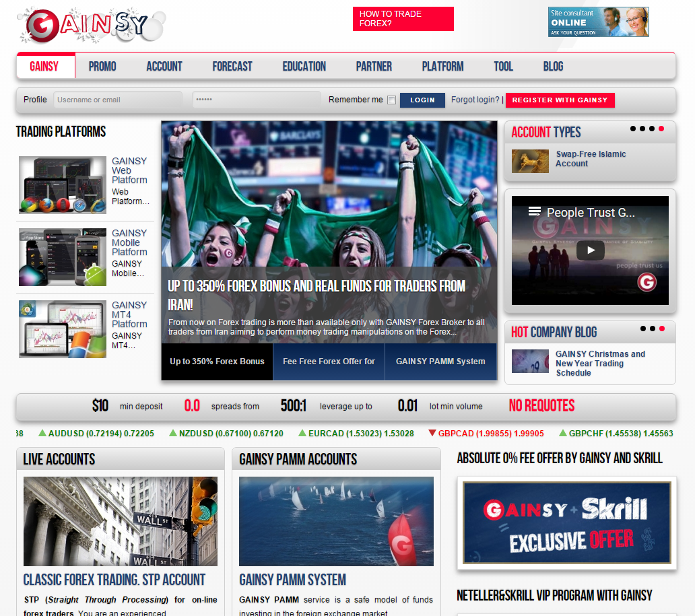This screenshot has width=695, height=616.
Task: Select the red fourth Account Types dot
Action: tap(661, 129)
